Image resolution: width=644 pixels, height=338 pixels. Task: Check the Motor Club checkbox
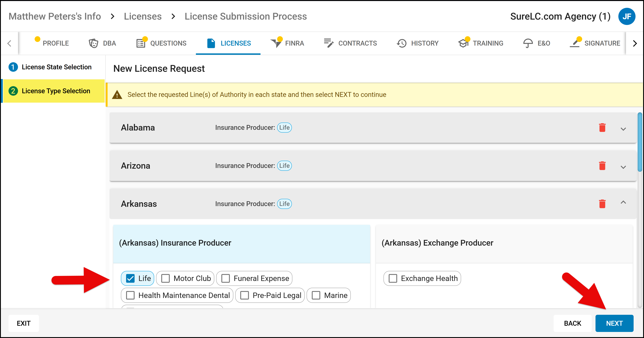tap(165, 278)
